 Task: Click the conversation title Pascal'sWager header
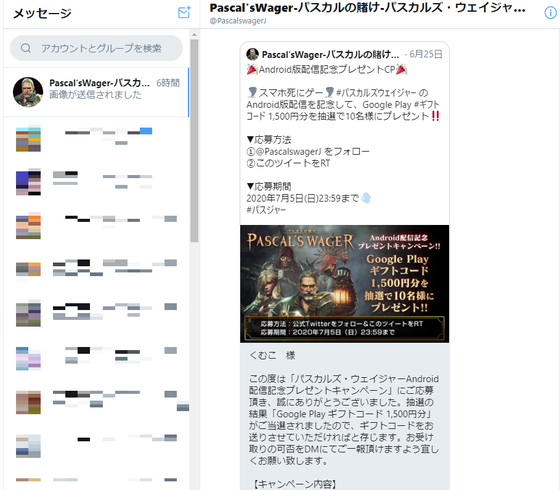click(367, 8)
